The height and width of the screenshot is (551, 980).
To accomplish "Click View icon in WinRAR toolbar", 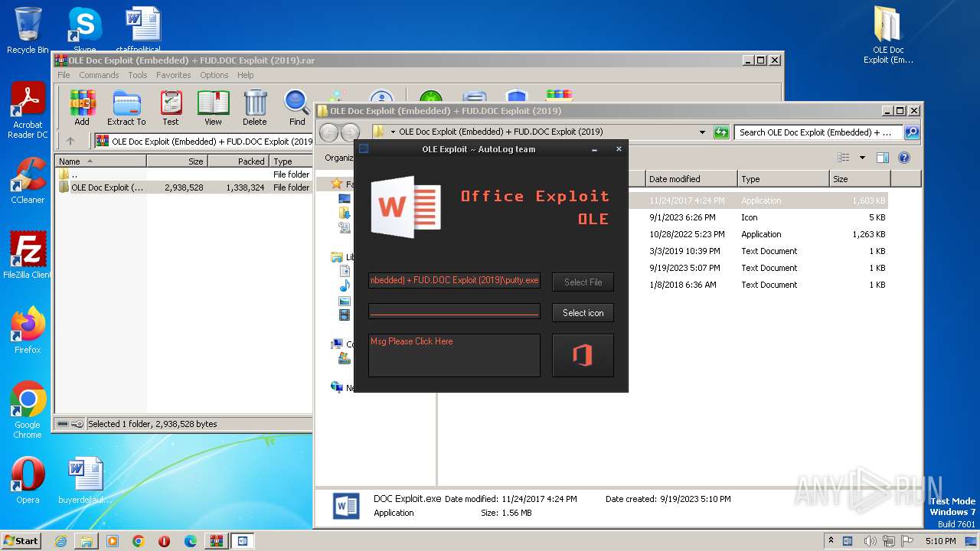I will (213, 108).
